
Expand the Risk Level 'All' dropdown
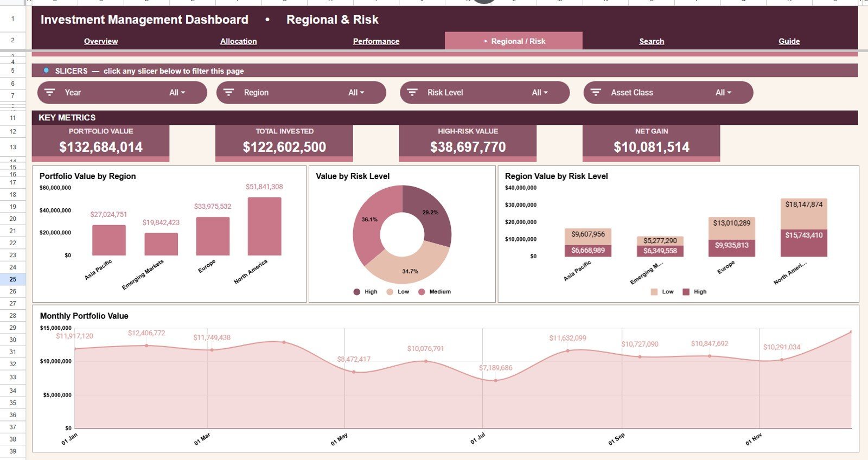pos(540,93)
